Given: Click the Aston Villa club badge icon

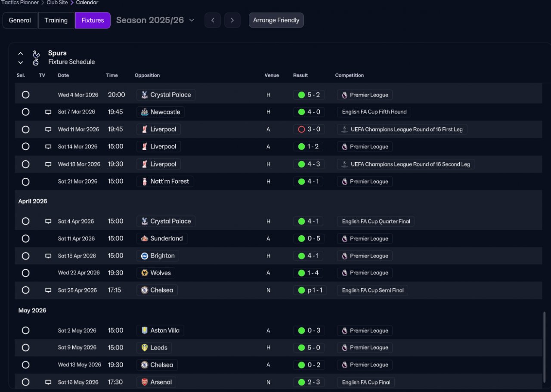Looking at the screenshot, I should point(145,330).
